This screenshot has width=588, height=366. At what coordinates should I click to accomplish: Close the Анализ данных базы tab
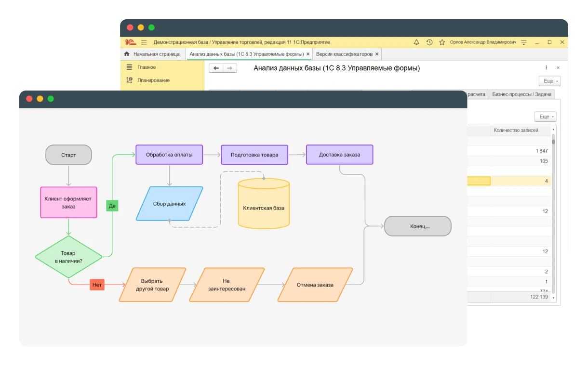click(x=308, y=54)
